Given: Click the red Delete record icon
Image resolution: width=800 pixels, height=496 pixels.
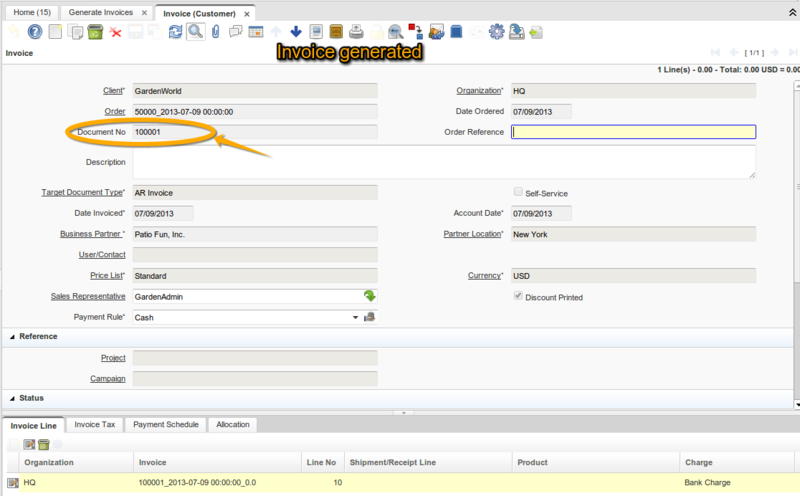Looking at the screenshot, I should [116, 32].
